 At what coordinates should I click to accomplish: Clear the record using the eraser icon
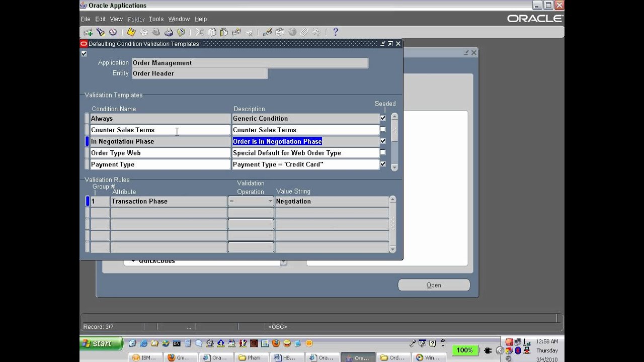(236, 32)
